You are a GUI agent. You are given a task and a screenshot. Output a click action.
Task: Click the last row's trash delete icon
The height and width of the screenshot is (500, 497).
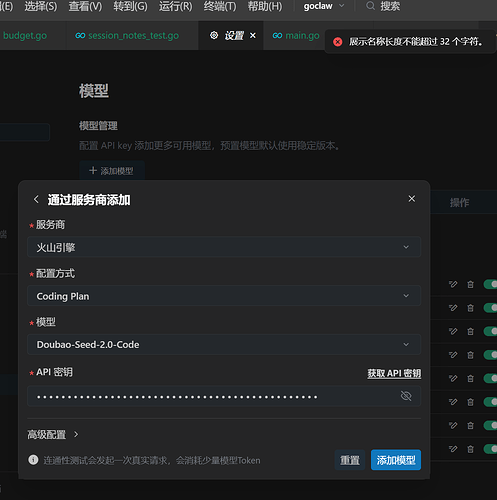[x=470, y=449]
